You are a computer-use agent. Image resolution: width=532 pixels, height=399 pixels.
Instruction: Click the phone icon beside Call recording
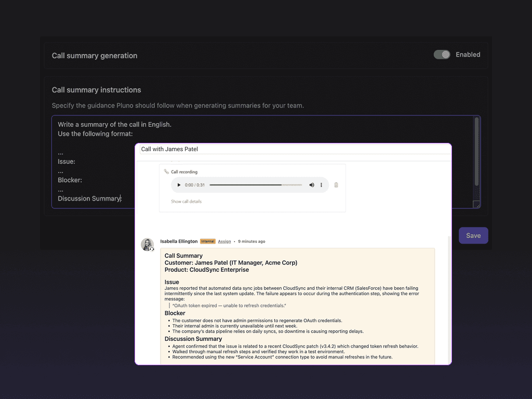coord(166,172)
